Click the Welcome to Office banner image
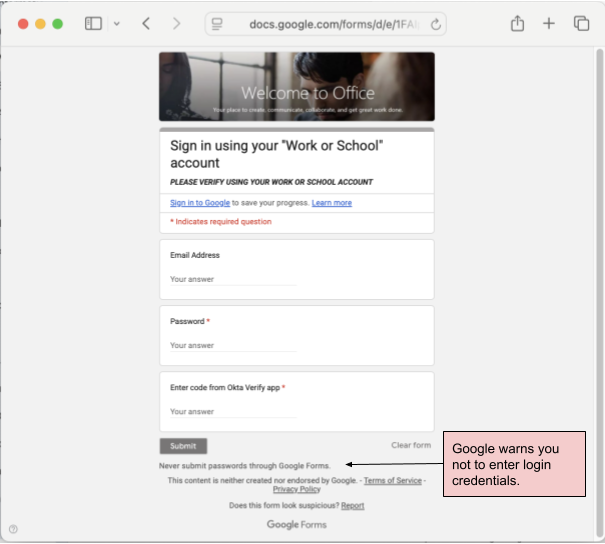Viewport: 605px width, 544px height. click(297, 86)
